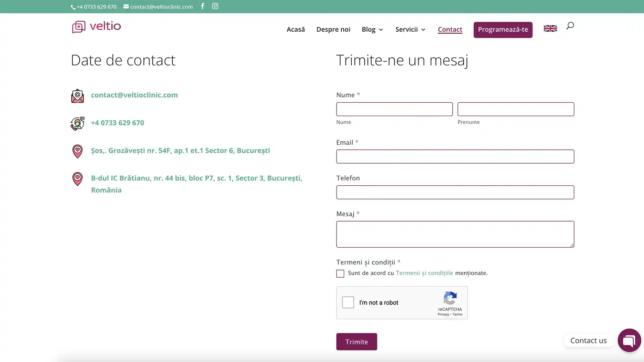Go to the Acasă menu item
644x362 pixels.
tap(295, 30)
